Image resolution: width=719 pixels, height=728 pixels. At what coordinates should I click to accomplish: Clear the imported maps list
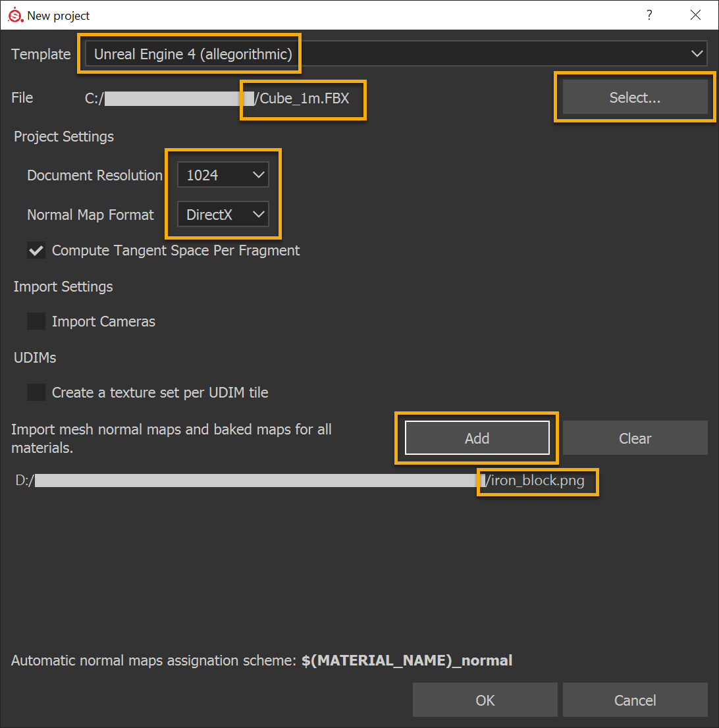point(635,438)
